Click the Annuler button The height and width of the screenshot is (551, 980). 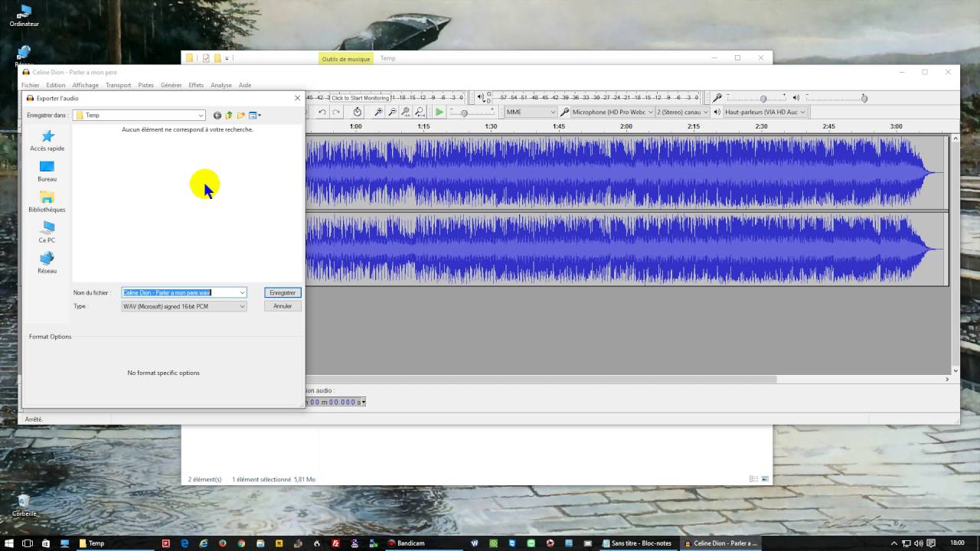pos(283,306)
